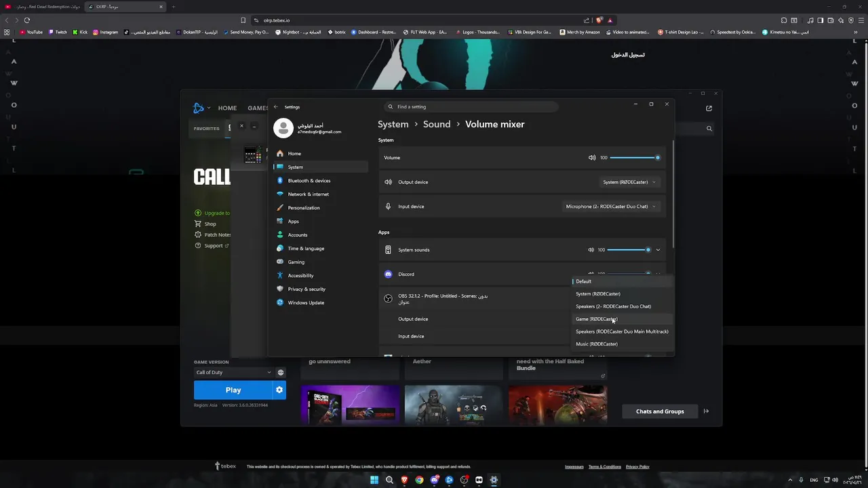Expand the System sounds row
The image size is (868, 488).
(x=658, y=249)
